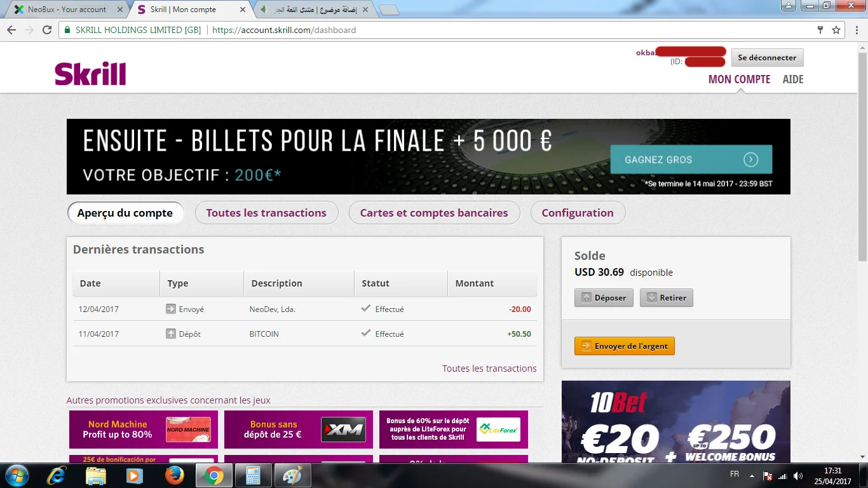Click the Déposer button

point(604,298)
